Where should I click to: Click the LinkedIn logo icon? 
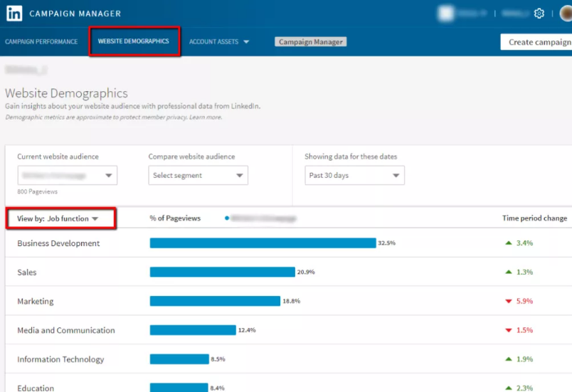pos(14,14)
